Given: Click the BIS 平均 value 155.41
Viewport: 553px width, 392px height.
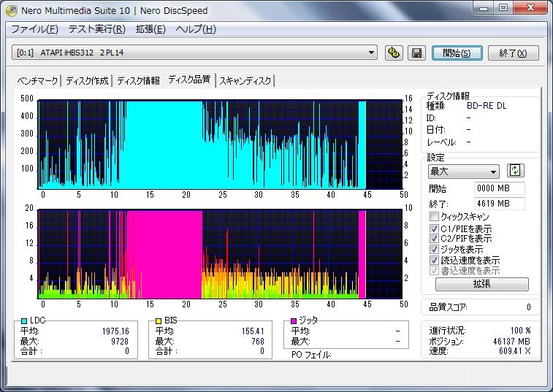Looking at the screenshot, I should (x=253, y=331).
